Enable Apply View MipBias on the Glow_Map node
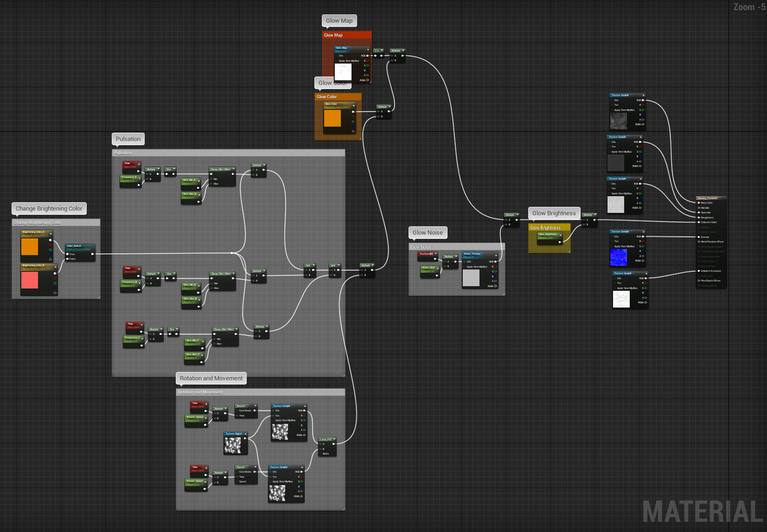Screen dimensions: 767x532 coord(336,60)
